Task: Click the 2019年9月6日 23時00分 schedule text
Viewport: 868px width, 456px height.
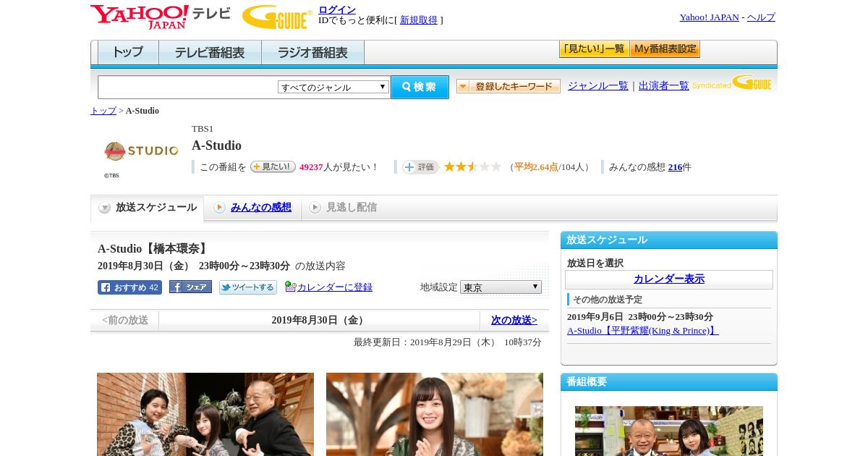Action: point(640,317)
